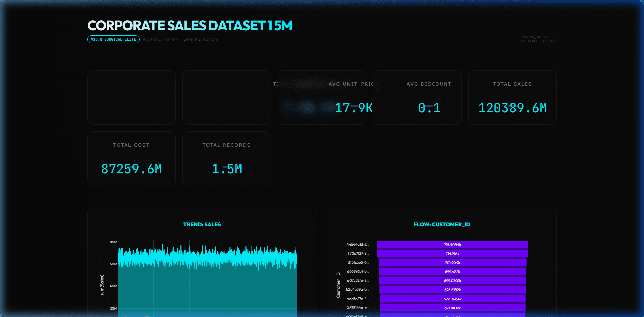Select the Total Sales KPI card
This screenshot has height=317, width=644.
click(x=512, y=98)
